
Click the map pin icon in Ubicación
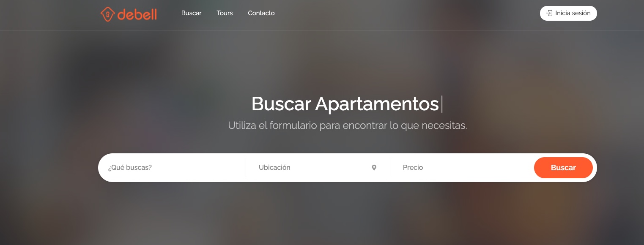[x=374, y=168]
